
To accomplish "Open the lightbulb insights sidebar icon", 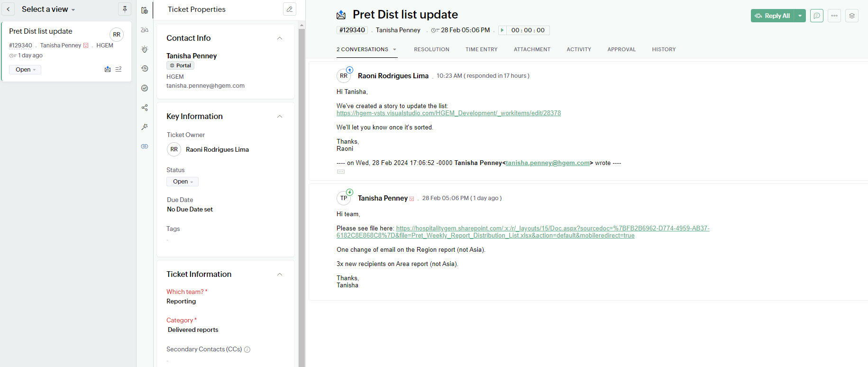I will point(145,49).
